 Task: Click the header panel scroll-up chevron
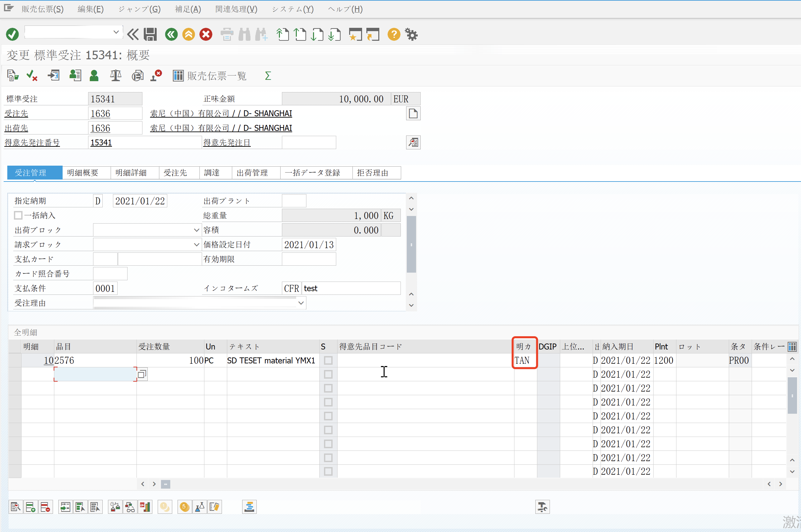tap(411, 198)
